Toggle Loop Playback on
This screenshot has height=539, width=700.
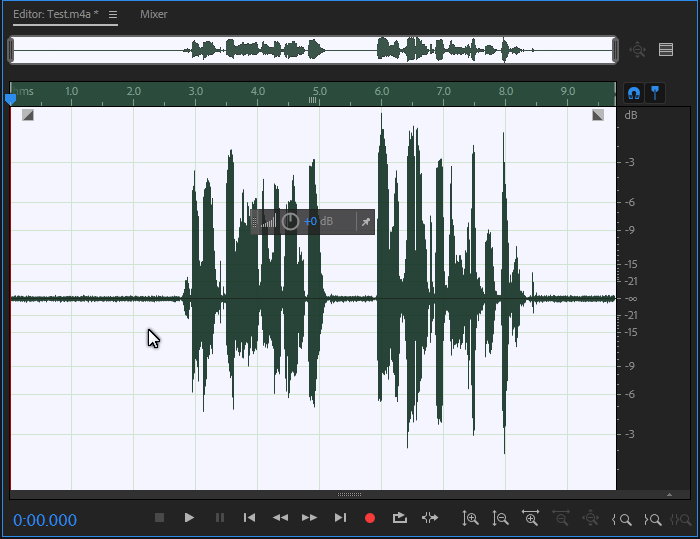click(x=400, y=518)
